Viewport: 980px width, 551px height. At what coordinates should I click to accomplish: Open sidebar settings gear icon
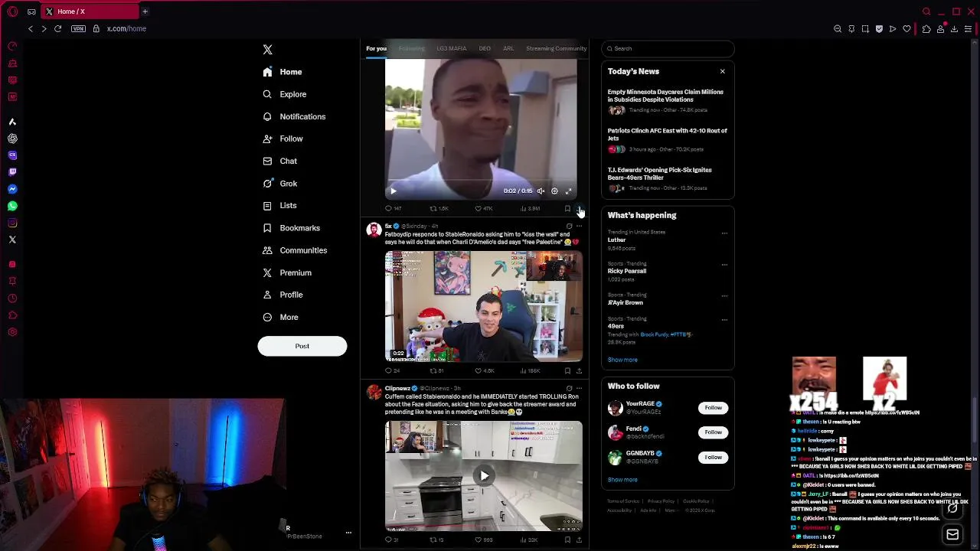tap(12, 332)
